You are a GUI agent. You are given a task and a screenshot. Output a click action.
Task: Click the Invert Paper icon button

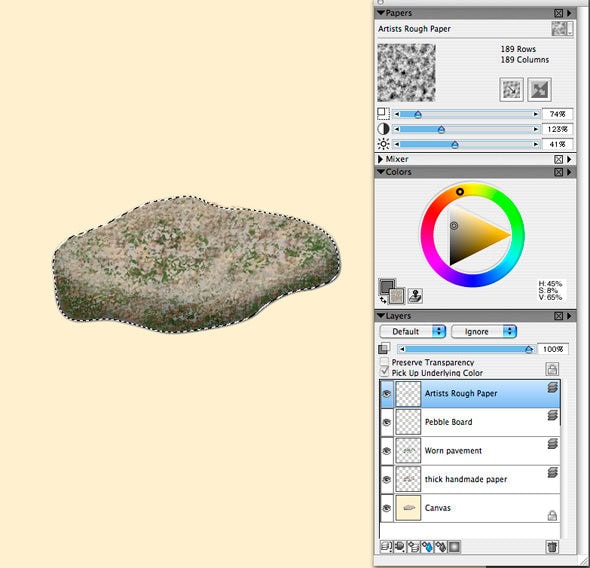click(539, 90)
